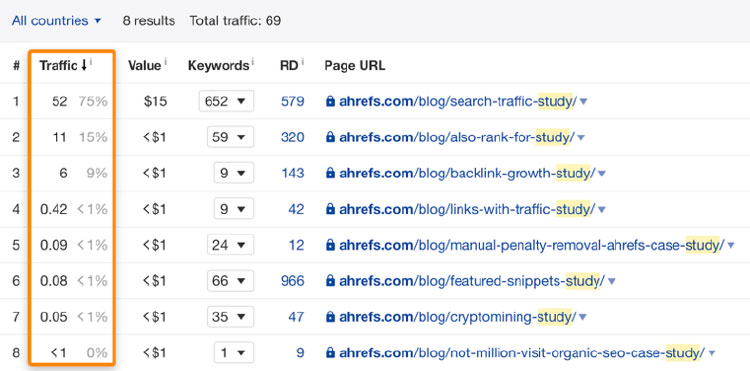Open the 652 keywords dropdown
The image size is (750, 371).
[x=226, y=101]
